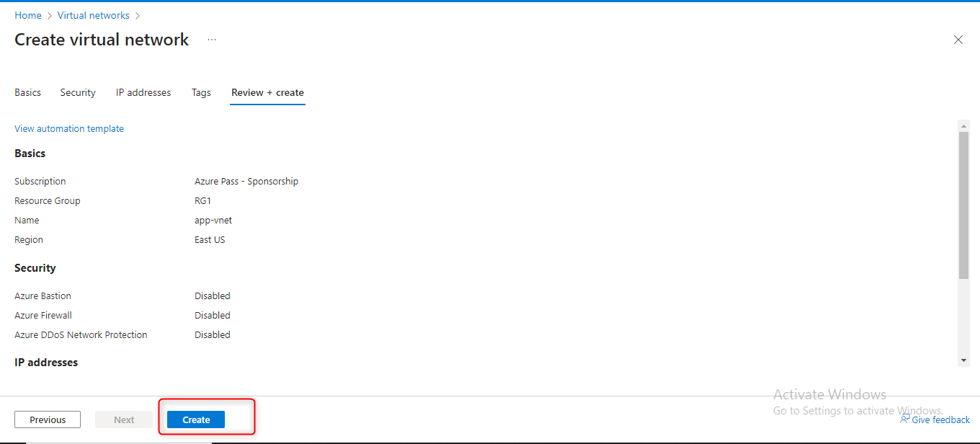
Task: Click Disabled value for DDoS Network Protection
Action: tap(213, 334)
